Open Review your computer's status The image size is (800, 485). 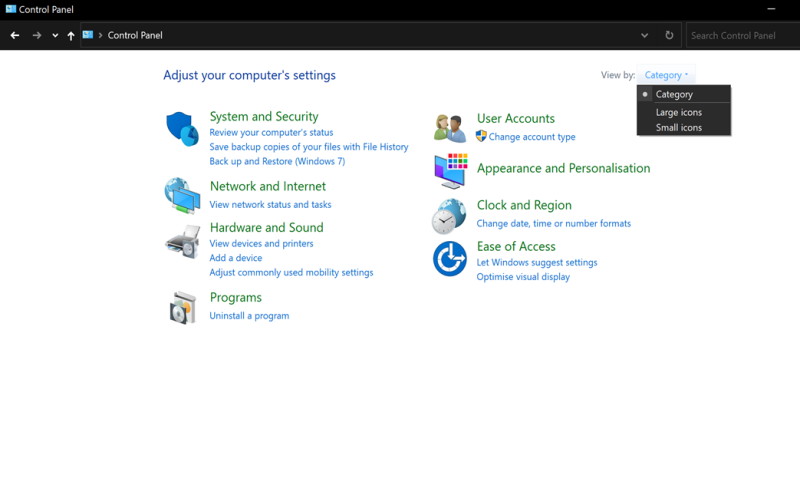point(271,133)
